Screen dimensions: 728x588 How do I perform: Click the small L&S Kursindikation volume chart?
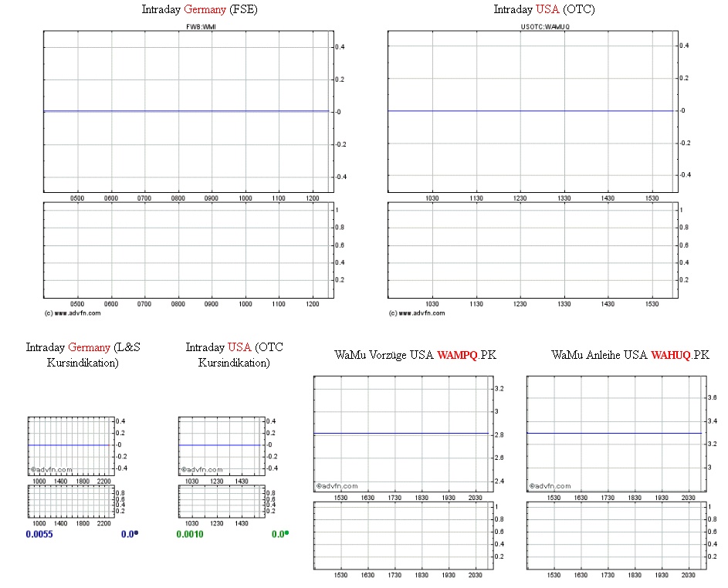[71, 502]
